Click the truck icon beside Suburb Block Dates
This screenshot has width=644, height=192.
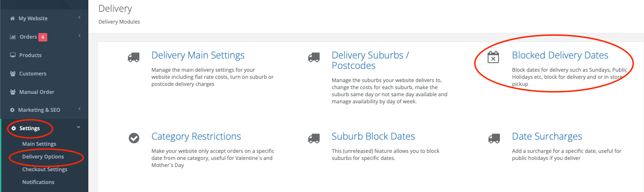click(314, 138)
